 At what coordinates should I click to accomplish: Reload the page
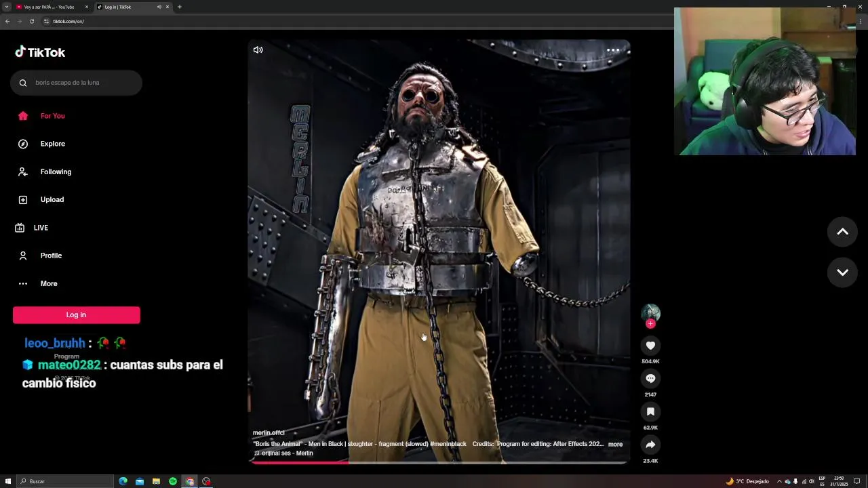[32, 21]
